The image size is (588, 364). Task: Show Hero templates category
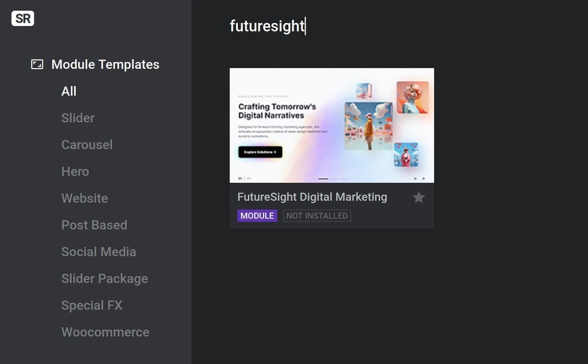[x=75, y=171]
